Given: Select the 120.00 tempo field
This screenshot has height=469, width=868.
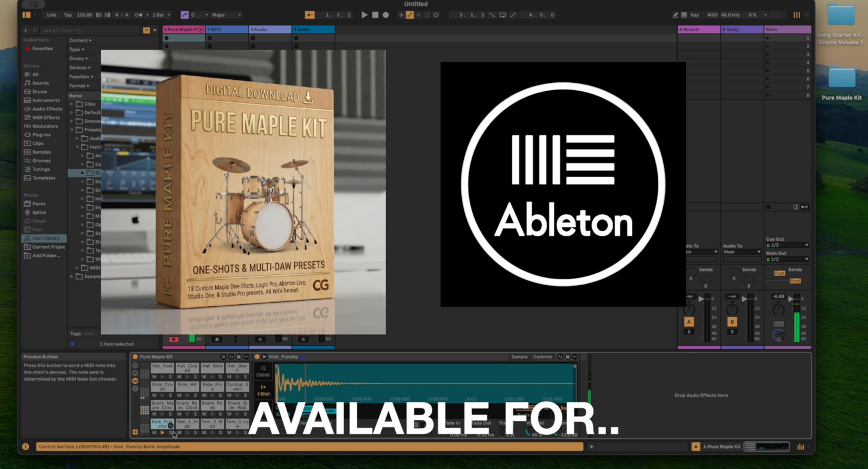Looking at the screenshot, I should click(x=84, y=15).
